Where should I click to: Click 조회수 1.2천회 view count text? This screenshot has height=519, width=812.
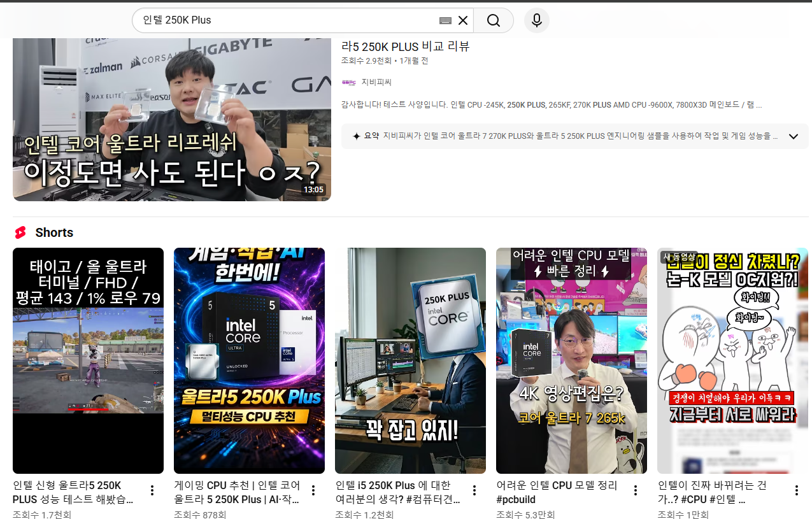click(364, 515)
